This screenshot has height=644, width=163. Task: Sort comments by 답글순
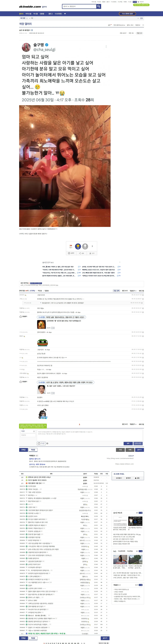[46, 291]
